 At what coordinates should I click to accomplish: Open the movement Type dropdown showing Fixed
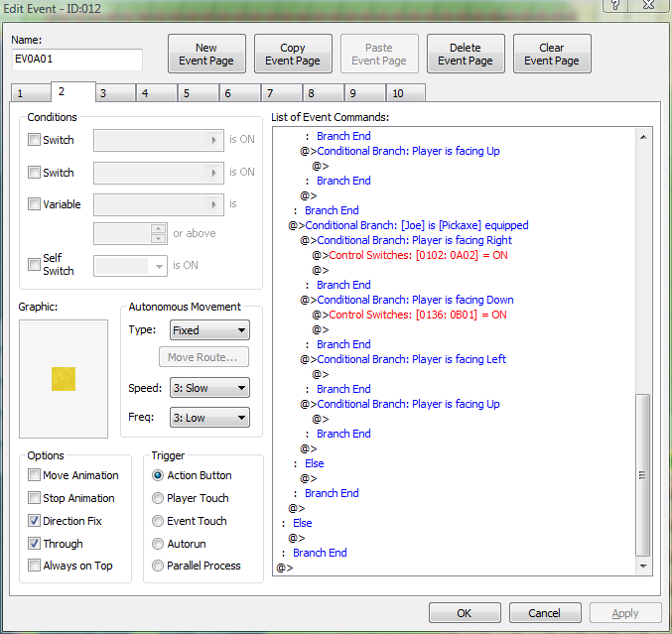pyautogui.click(x=209, y=330)
